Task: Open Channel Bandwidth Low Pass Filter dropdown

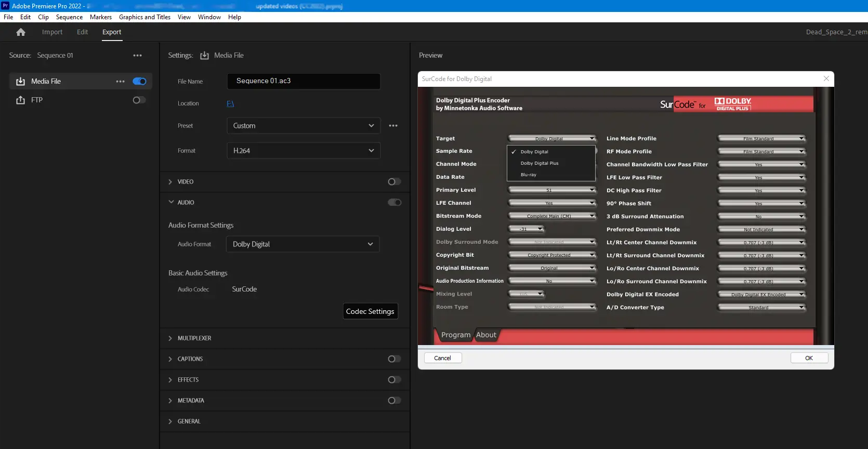Action: pos(761,165)
